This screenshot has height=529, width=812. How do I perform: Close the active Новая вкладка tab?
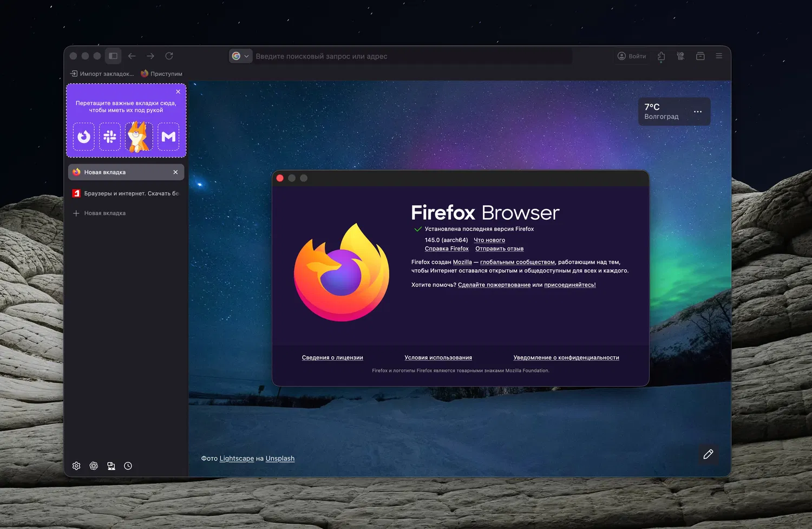click(175, 172)
